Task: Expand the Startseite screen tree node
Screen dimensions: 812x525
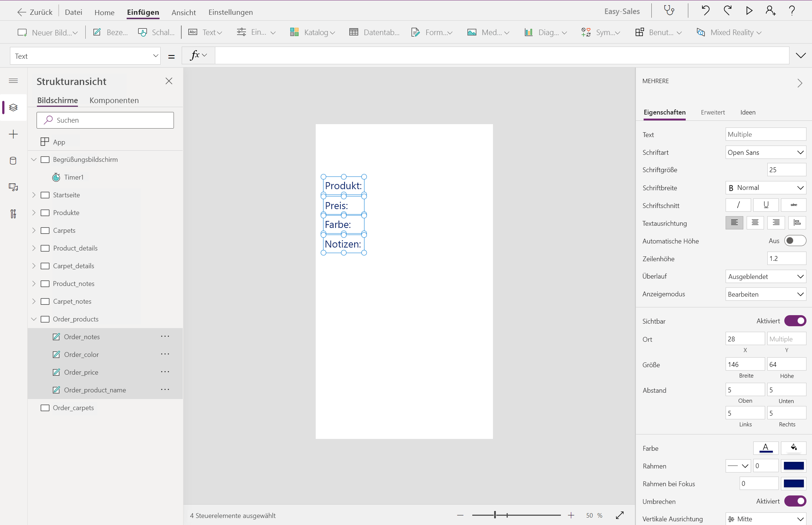Action: pyautogui.click(x=34, y=195)
